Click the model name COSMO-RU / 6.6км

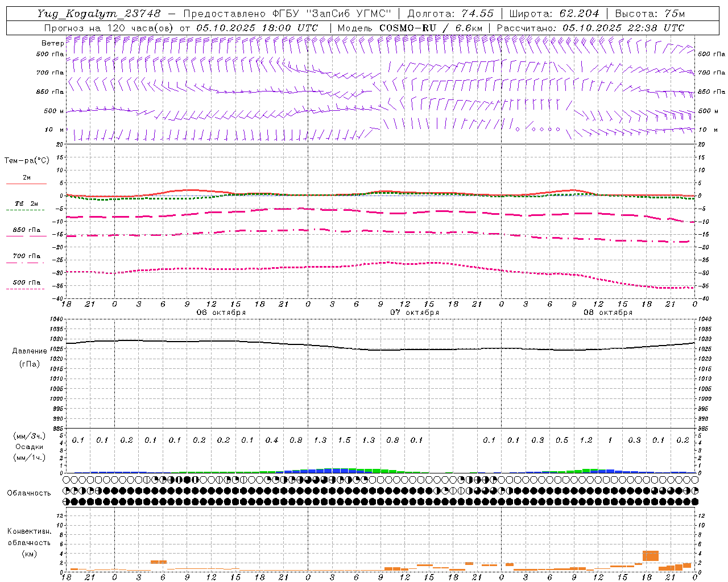[431, 28]
